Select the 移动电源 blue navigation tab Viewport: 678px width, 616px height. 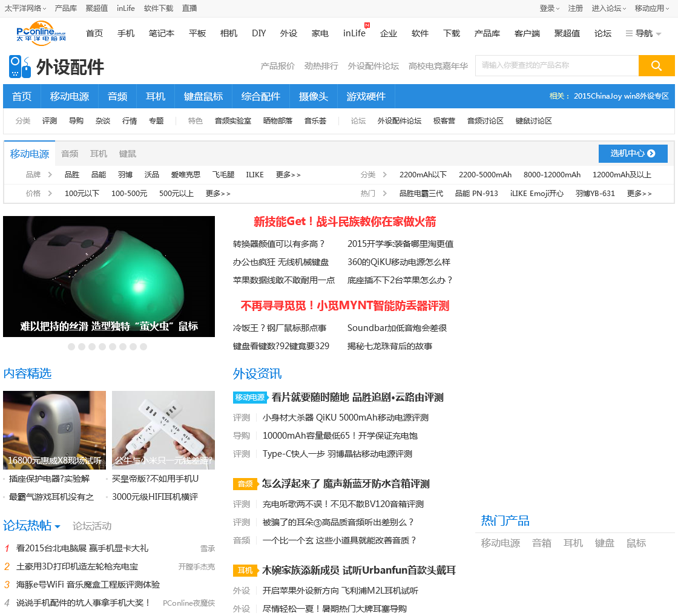[x=69, y=96]
